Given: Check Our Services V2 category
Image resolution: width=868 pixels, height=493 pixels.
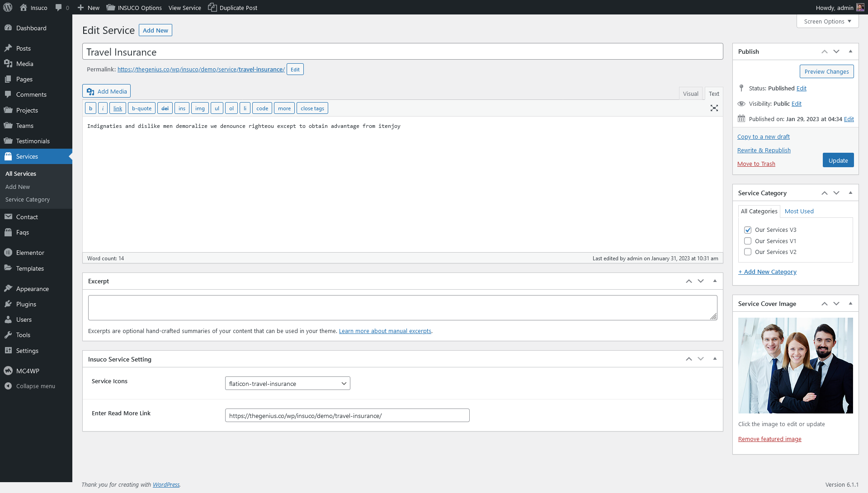Looking at the screenshot, I should point(748,252).
